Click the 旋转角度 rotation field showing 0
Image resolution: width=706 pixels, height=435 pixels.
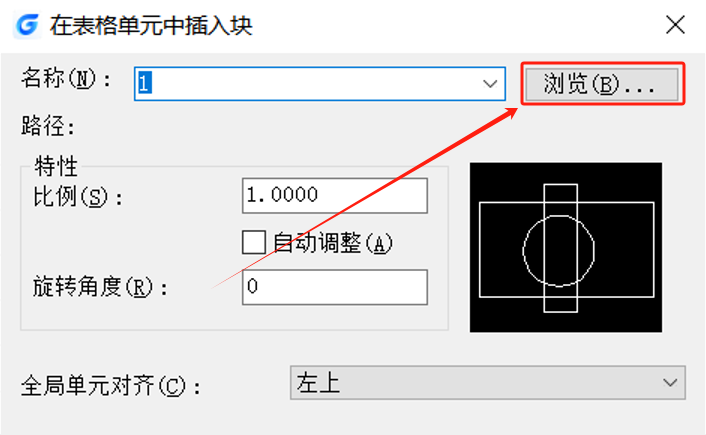[x=335, y=287]
